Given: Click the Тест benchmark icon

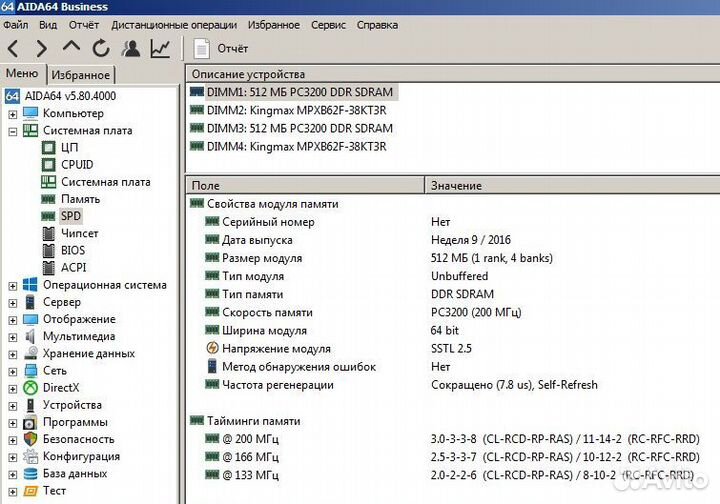Looking at the screenshot, I should tap(30, 491).
